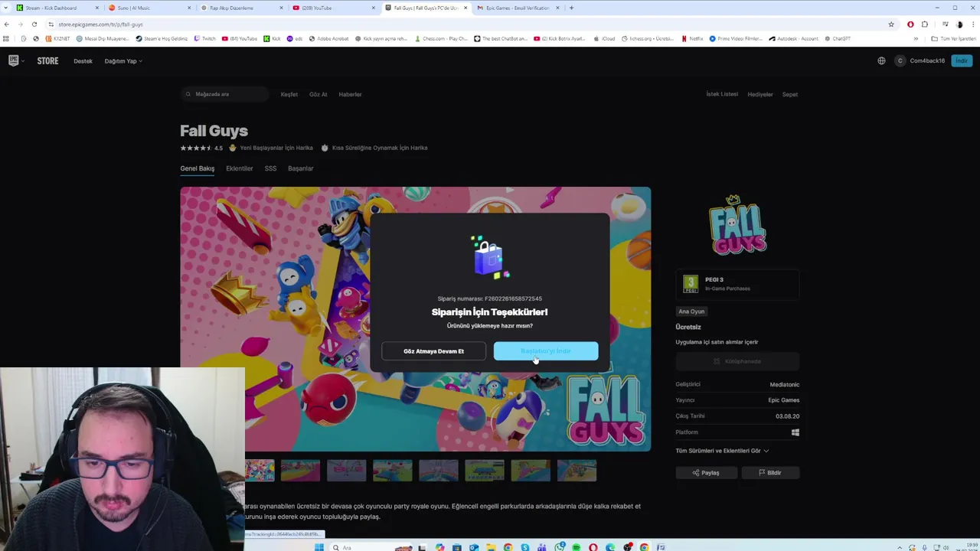980x551 pixels.
Task: Click the Epic Games publisher link
Action: 784,400
